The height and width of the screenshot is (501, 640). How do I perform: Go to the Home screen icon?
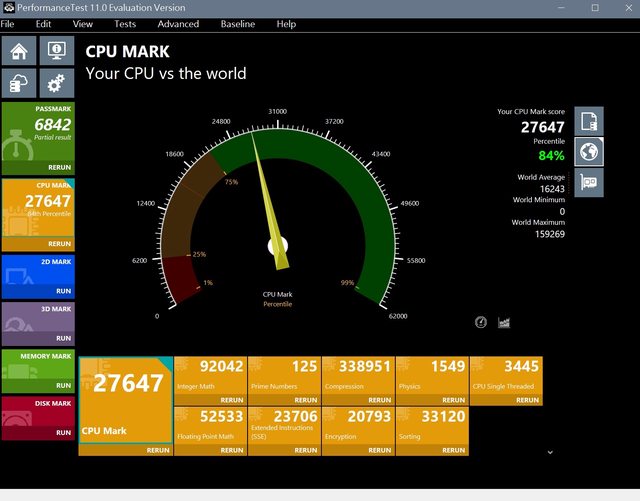[x=20, y=50]
